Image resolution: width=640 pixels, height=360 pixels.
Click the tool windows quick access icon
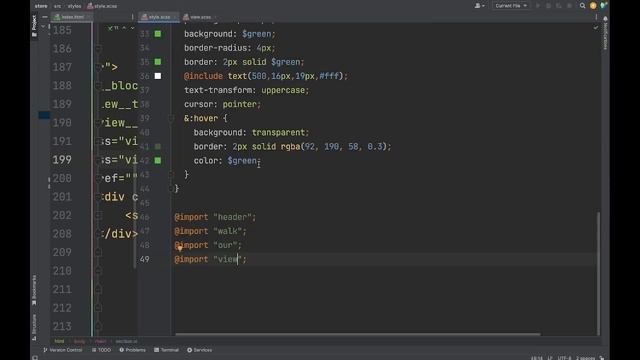tap(35, 358)
